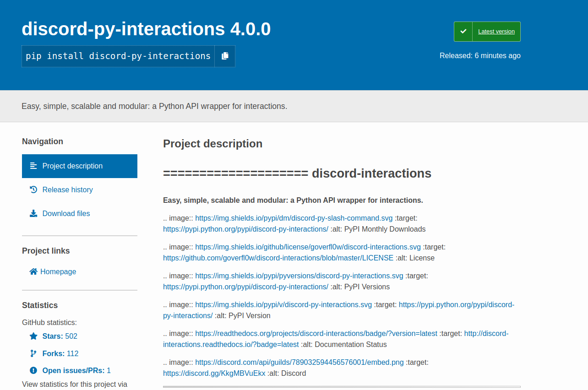
Task: Click the green checkmark version badge
Action: [x=463, y=31]
